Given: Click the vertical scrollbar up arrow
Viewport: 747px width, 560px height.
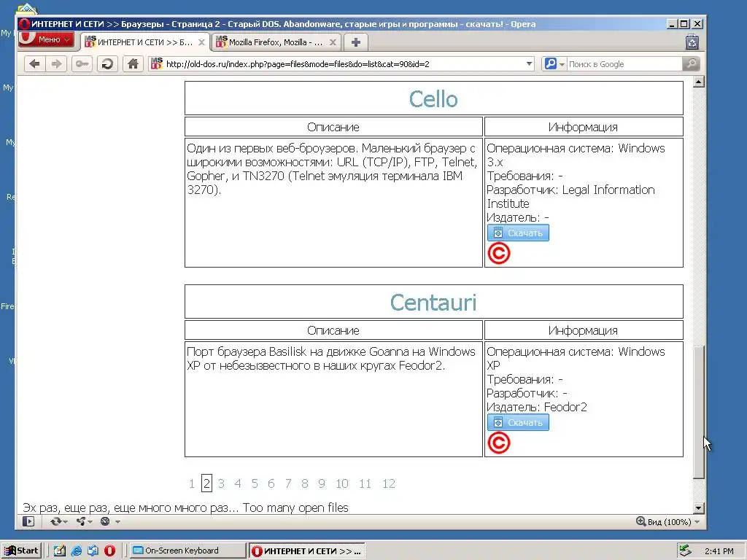Looking at the screenshot, I should [x=698, y=82].
